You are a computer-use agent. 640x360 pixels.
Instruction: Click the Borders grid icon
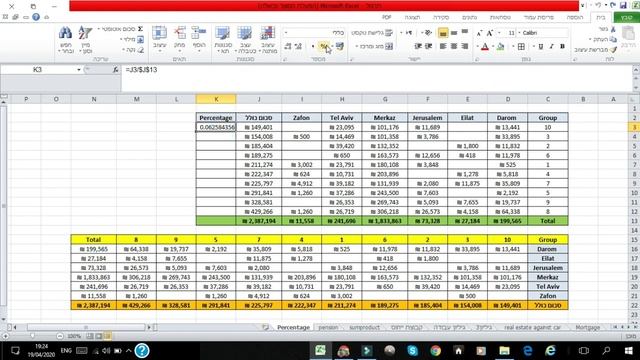click(521, 47)
